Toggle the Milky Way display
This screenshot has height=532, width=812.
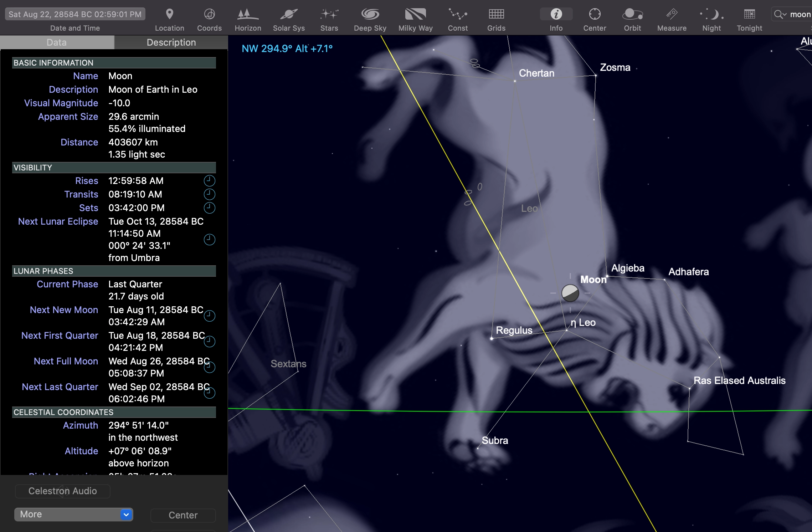[415, 15]
